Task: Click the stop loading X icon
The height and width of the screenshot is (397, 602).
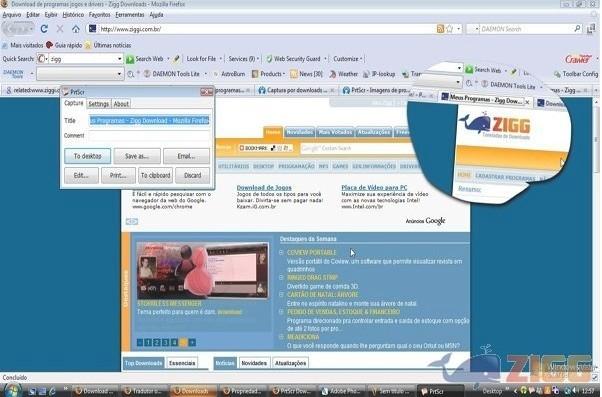Action: (60, 29)
